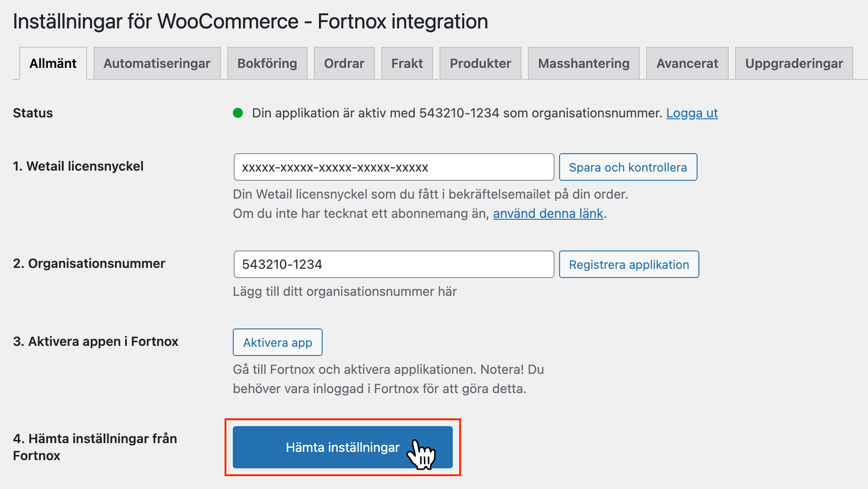Image resolution: width=868 pixels, height=489 pixels.
Task: Select the Avancerat tab
Action: pyautogui.click(x=687, y=63)
